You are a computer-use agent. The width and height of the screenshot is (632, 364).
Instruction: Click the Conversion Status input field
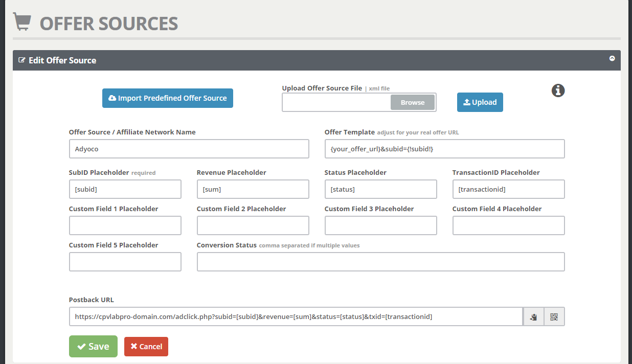tap(380, 262)
